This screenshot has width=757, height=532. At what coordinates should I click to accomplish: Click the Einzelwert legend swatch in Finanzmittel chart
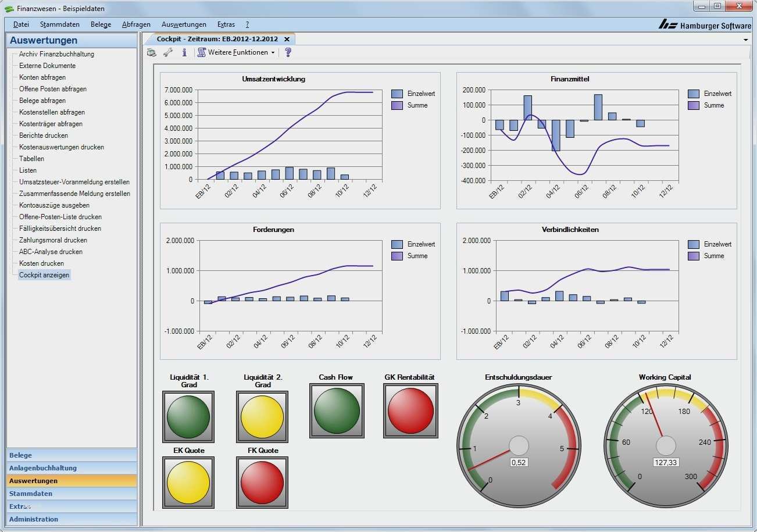pos(694,94)
